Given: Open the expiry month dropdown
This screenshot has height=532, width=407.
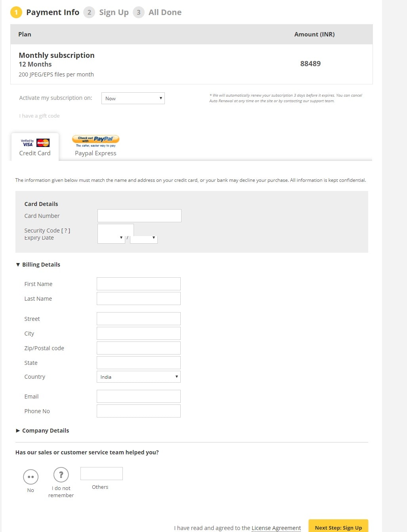Looking at the screenshot, I should [111, 238].
